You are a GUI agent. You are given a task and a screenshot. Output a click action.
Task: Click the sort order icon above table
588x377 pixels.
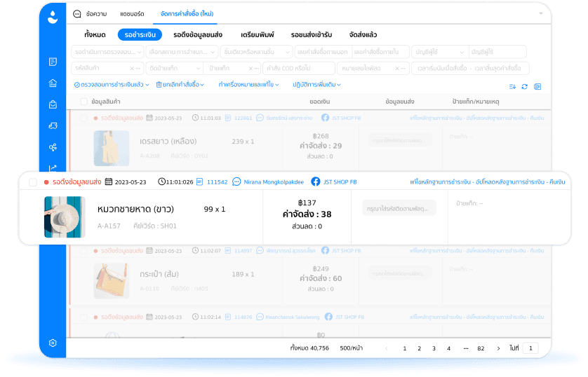tap(512, 86)
